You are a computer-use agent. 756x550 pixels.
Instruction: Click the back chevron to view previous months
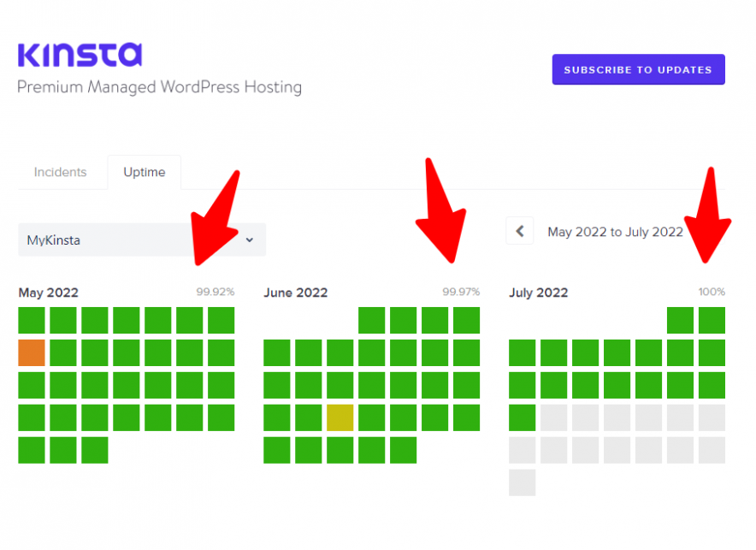coord(520,231)
